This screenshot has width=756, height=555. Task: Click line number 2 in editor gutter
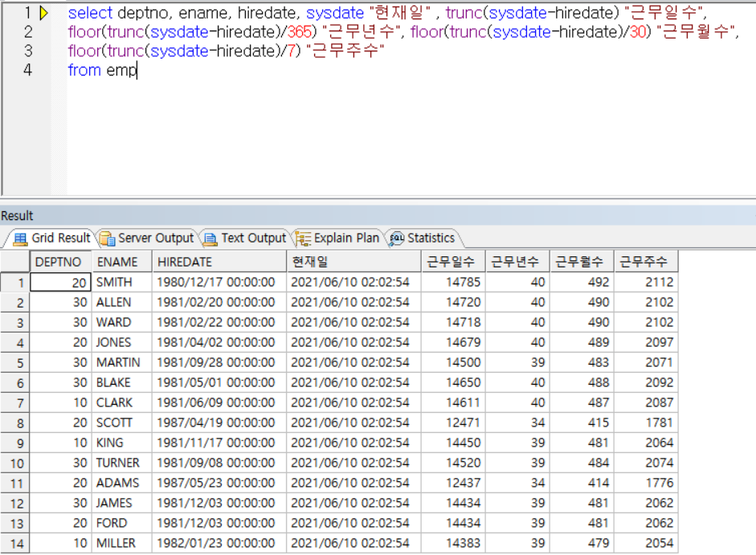pos(28,32)
